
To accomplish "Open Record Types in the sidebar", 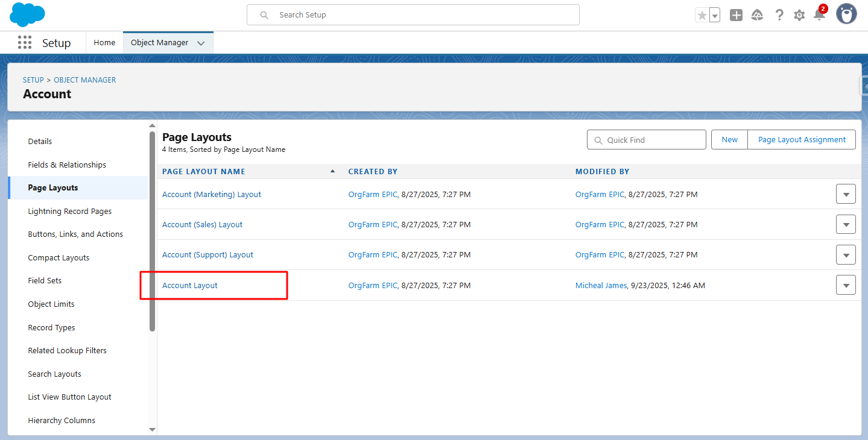I will (x=52, y=328).
